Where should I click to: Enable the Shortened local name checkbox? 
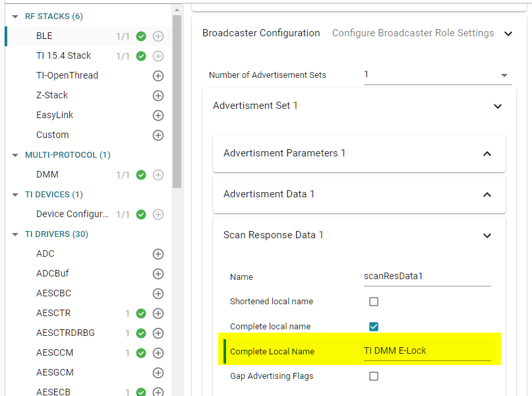(374, 302)
